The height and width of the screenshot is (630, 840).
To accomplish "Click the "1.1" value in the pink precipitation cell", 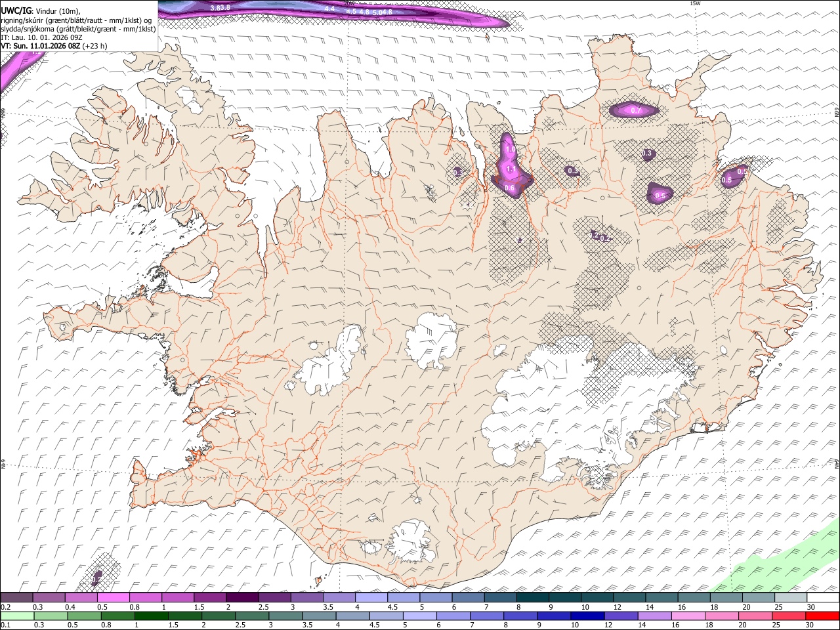I will click(x=512, y=169).
